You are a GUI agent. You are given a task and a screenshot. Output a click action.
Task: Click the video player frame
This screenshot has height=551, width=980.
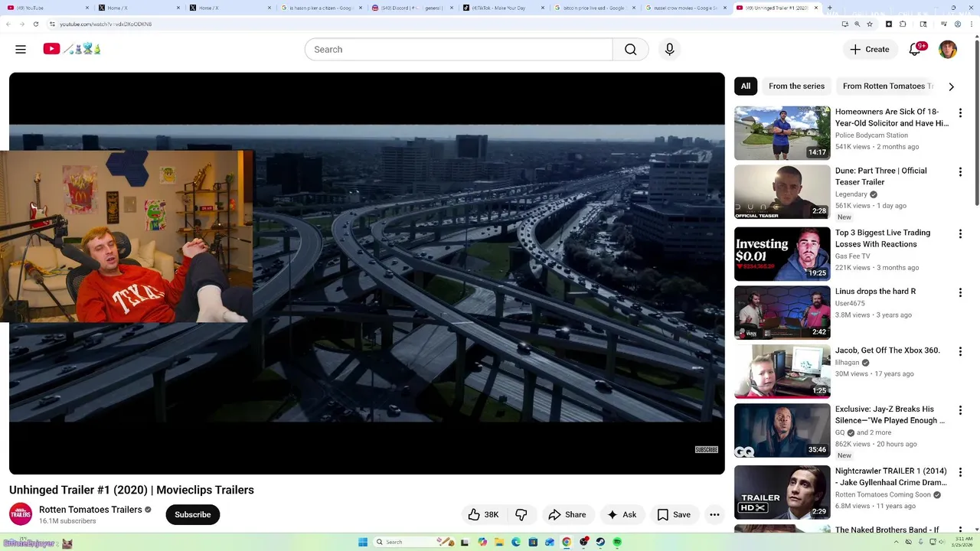click(367, 273)
